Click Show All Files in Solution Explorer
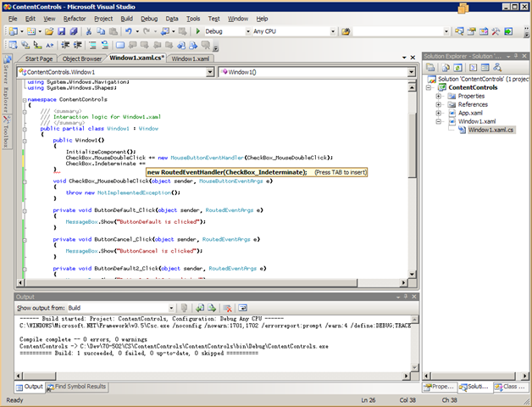The height and width of the screenshot is (407, 532). click(x=446, y=67)
